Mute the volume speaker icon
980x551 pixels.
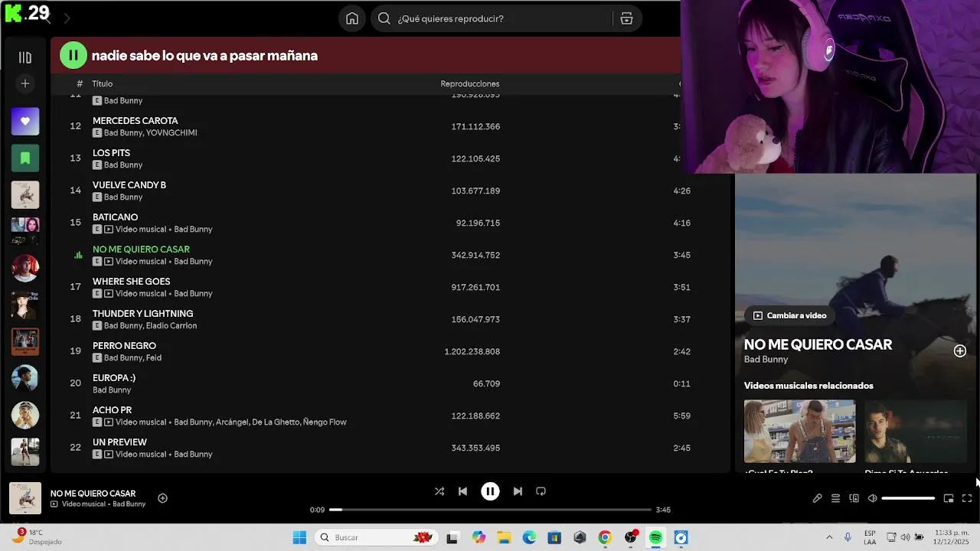(x=872, y=498)
